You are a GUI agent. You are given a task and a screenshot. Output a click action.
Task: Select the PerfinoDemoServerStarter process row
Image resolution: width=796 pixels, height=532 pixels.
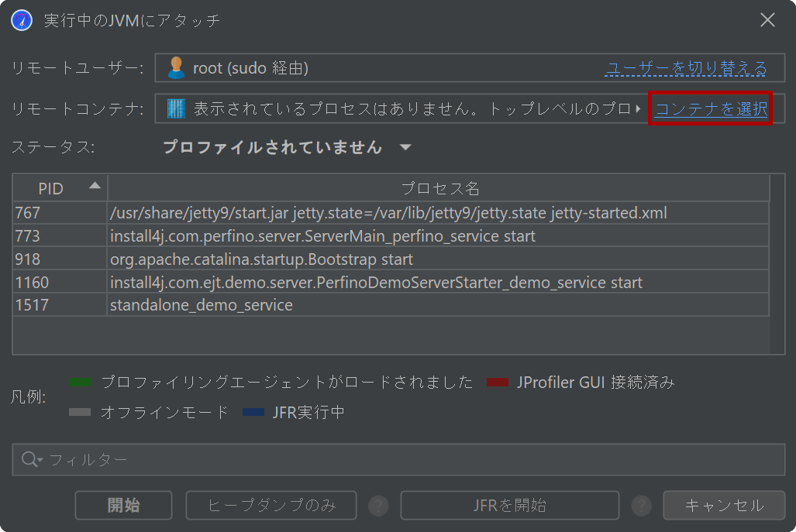click(391, 283)
